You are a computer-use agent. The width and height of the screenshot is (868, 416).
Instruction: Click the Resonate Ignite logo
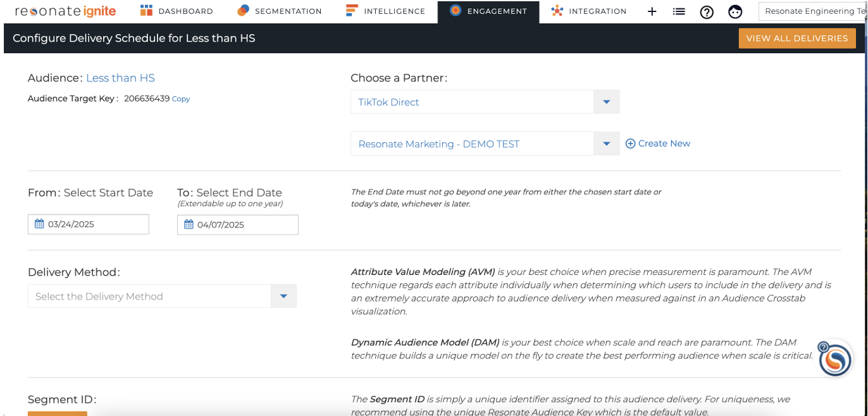click(x=66, y=11)
